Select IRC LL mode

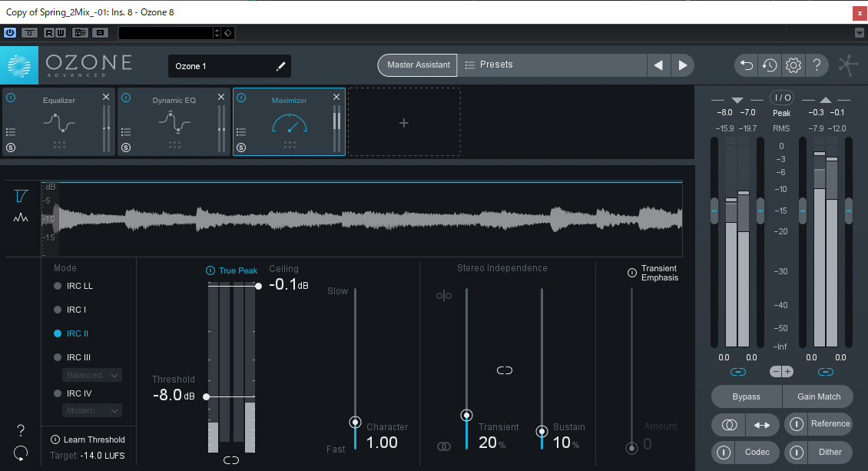tap(74, 286)
